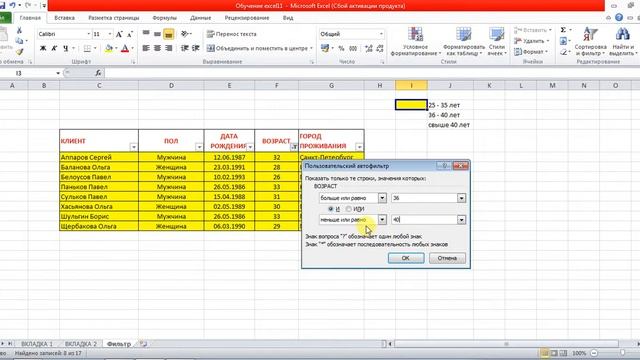The width and height of the screenshot is (640, 360).
Task: Switch to the Формулы ribbon tab
Action: 164,18
